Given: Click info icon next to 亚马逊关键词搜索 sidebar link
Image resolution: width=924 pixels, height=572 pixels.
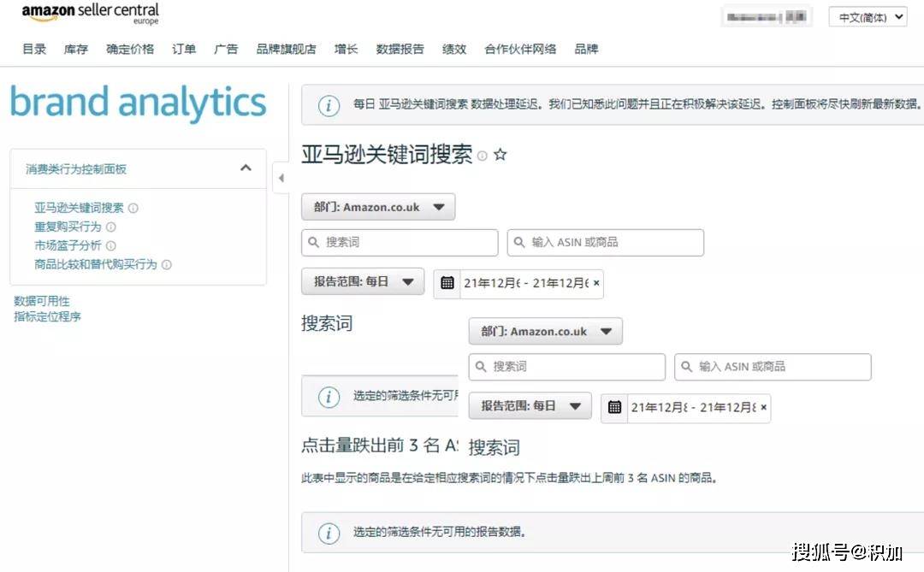Looking at the screenshot, I should click(x=133, y=208).
